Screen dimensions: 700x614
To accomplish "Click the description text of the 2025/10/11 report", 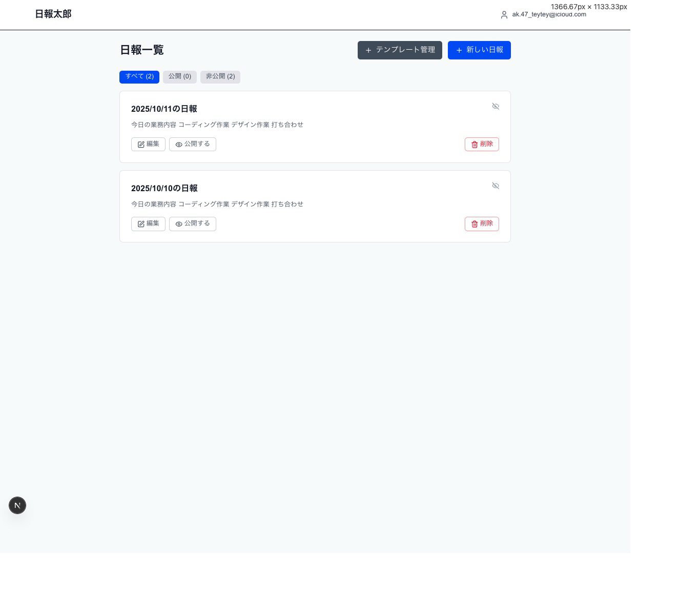I will 217,125.
